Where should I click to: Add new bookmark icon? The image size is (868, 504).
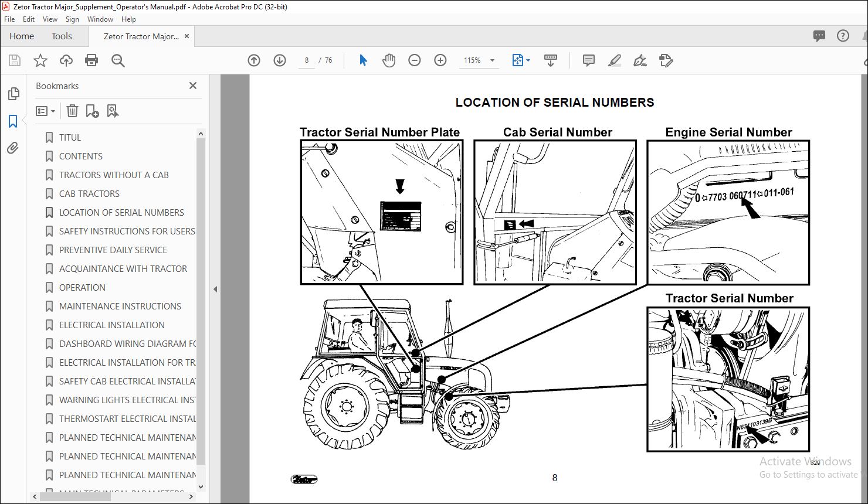coord(92,111)
